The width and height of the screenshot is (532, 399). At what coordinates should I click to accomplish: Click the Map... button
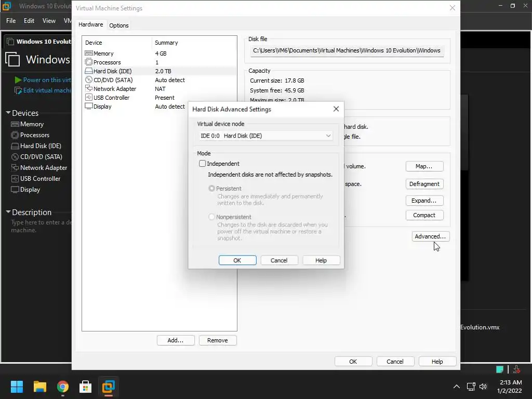(x=424, y=166)
